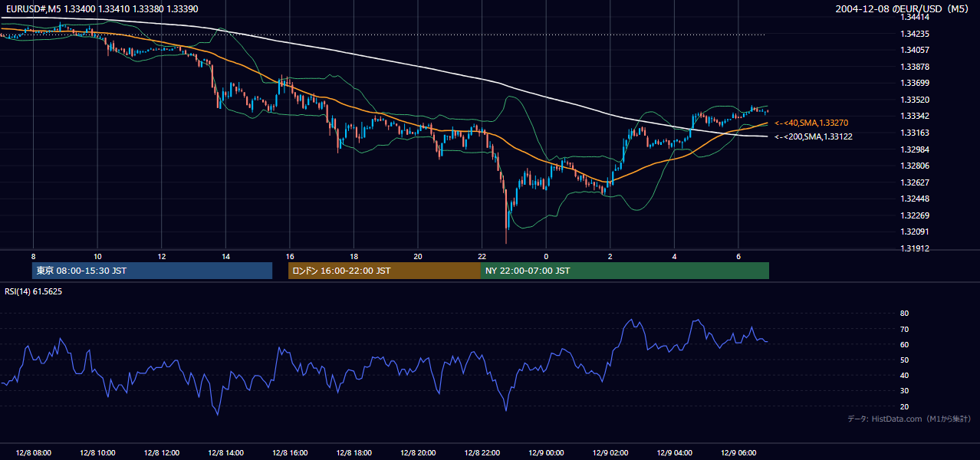Click the bottom time label 12/8 22:00
This screenshot has height=460, width=980.
pos(482,453)
